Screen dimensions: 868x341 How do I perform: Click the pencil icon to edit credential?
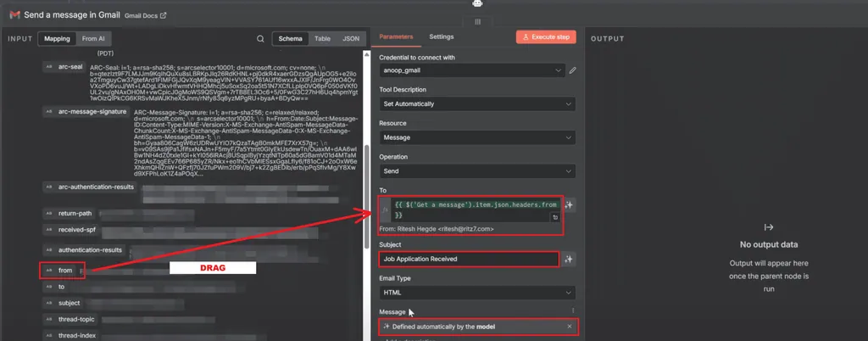(572, 70)
